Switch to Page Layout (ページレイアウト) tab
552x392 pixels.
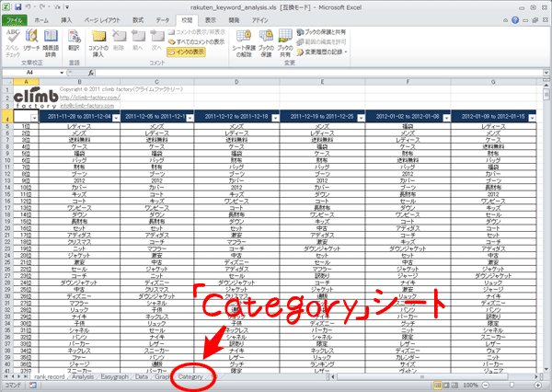point(102,20)
